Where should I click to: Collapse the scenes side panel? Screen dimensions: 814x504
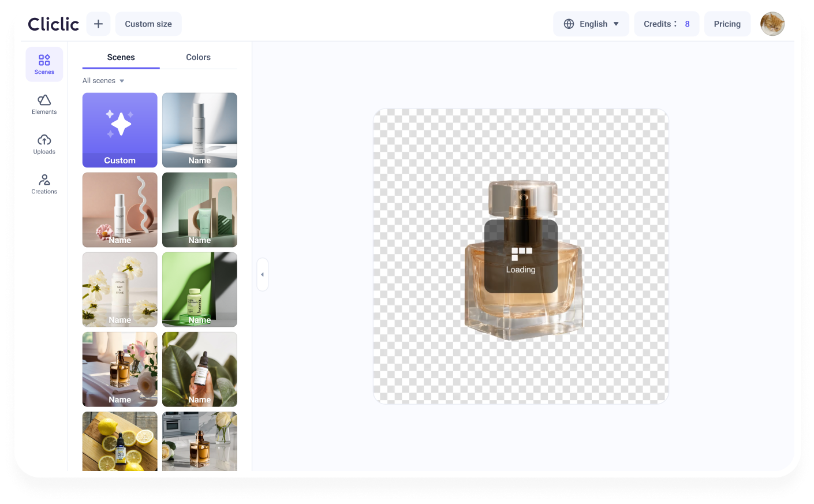262,274
